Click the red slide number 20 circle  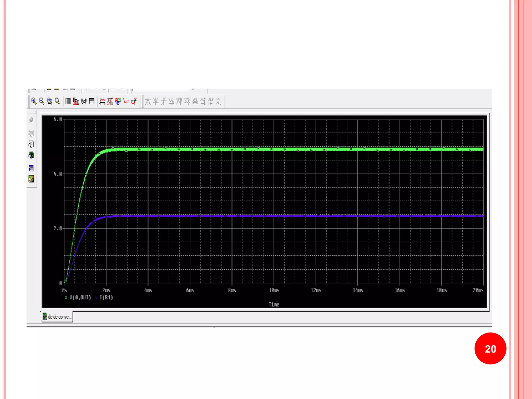tap(490, 349)
